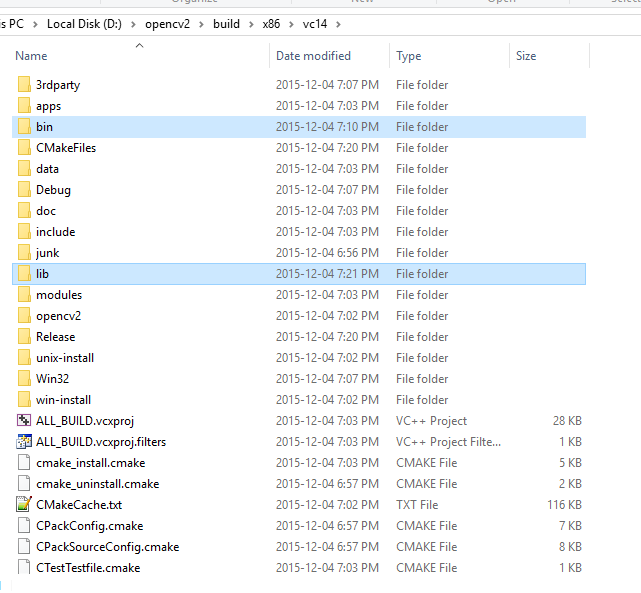The width and height of the screenshot is (641, 593).
Task: Select ALL_BUILD.vcxproj.filters file name
Action: tap(101, 442)
